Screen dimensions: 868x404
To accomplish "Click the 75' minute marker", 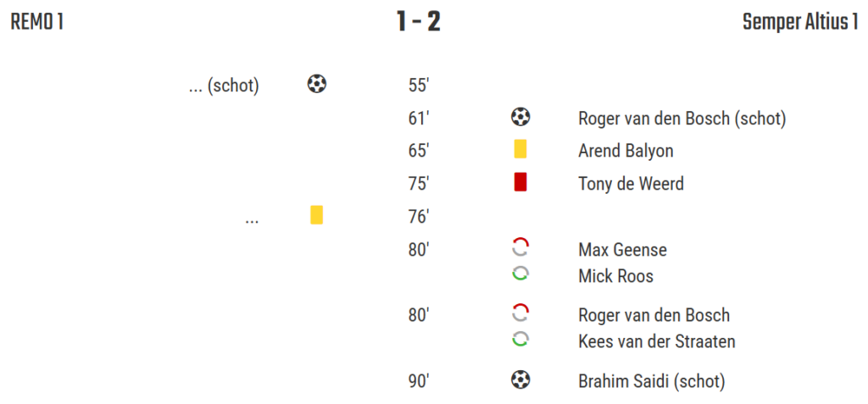I will point(419,183).
